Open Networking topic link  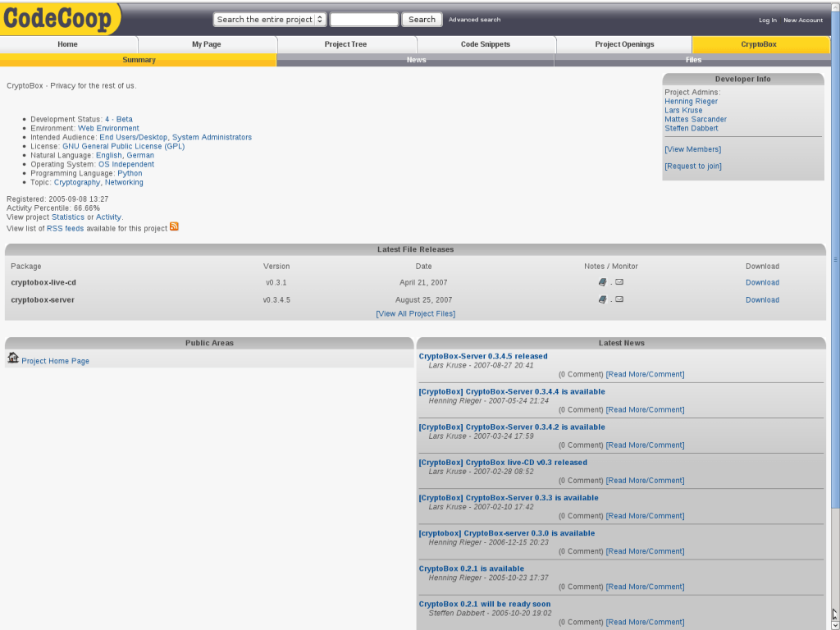(124, 183)
